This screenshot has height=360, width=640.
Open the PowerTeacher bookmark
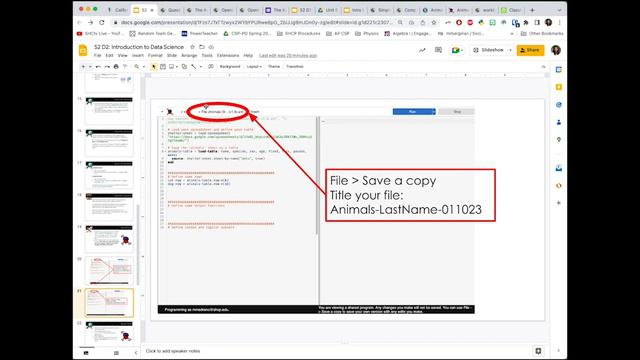(200, 33)
